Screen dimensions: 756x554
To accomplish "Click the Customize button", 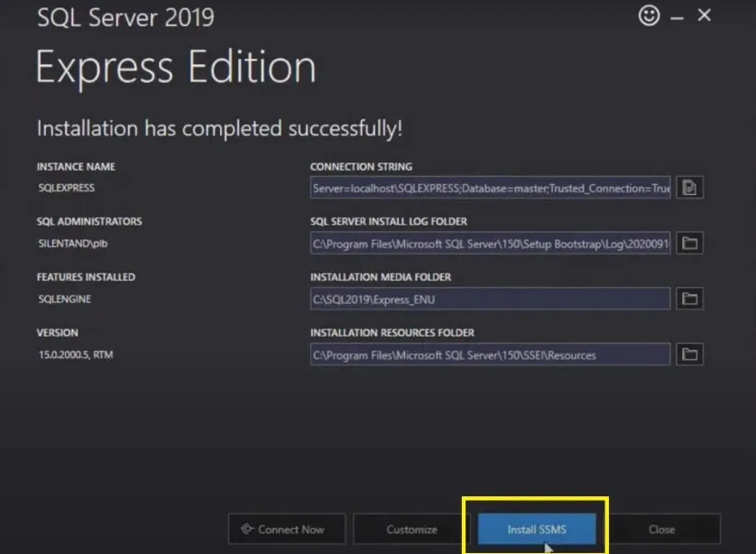I will [x=411, y=530].
